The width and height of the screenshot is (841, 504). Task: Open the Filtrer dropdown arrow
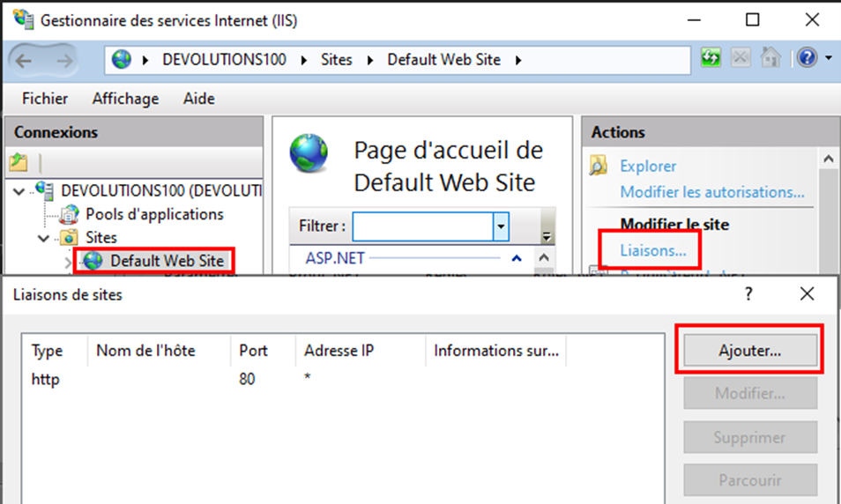pyautogui.click(x=501, y=226)
